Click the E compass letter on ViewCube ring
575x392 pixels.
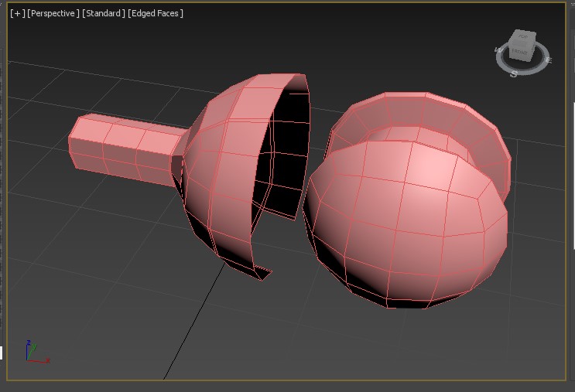[547, 58]
